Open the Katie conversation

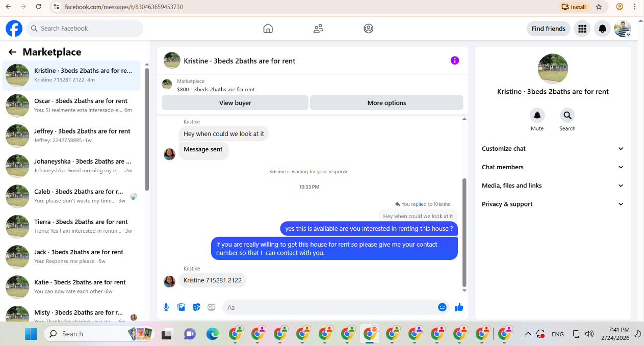[x=71, y=287]
